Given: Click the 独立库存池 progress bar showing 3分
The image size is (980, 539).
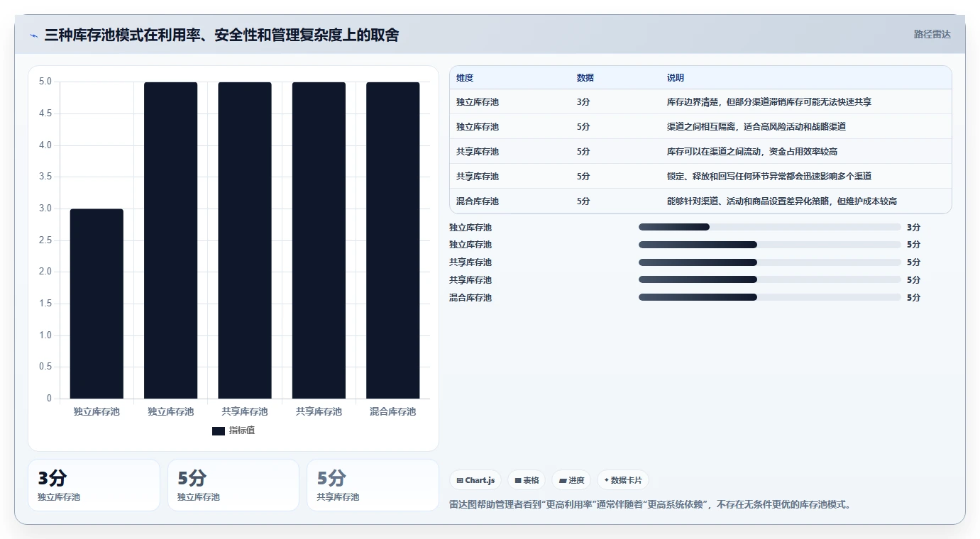Looking at the screenshot, I should [769, 227].
